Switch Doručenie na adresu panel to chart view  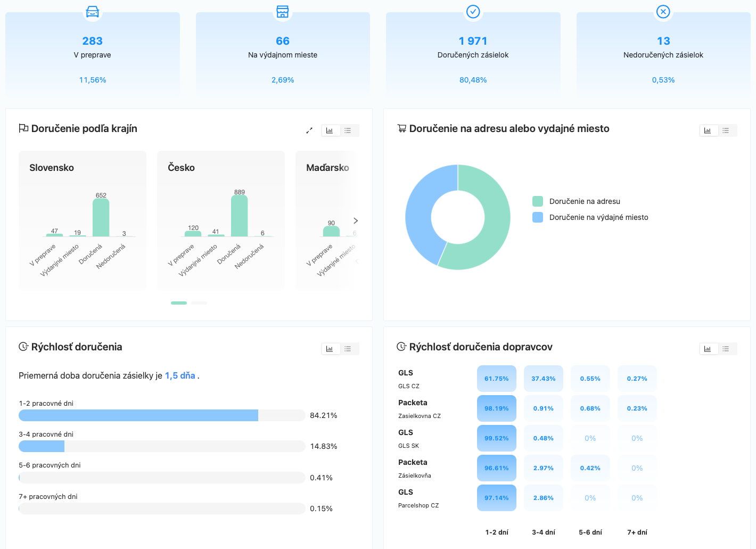point(708,130)
